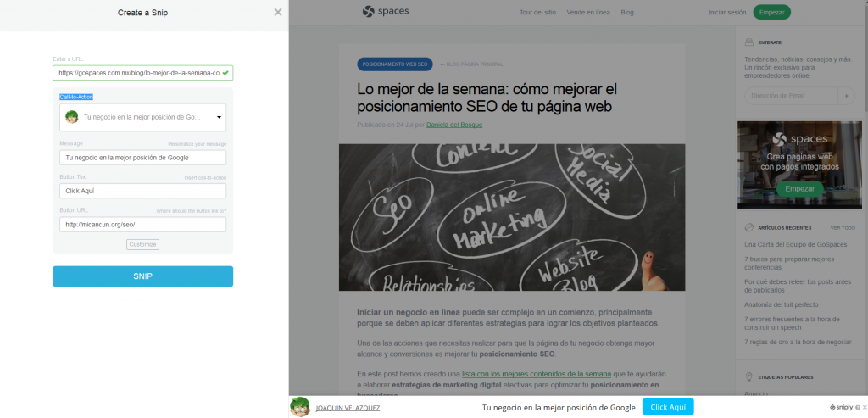The width and height of the screenshot is (868, 418).
Task: Click the Etiquetas Populares lightbulb icon
Action: tap(749, 377)
